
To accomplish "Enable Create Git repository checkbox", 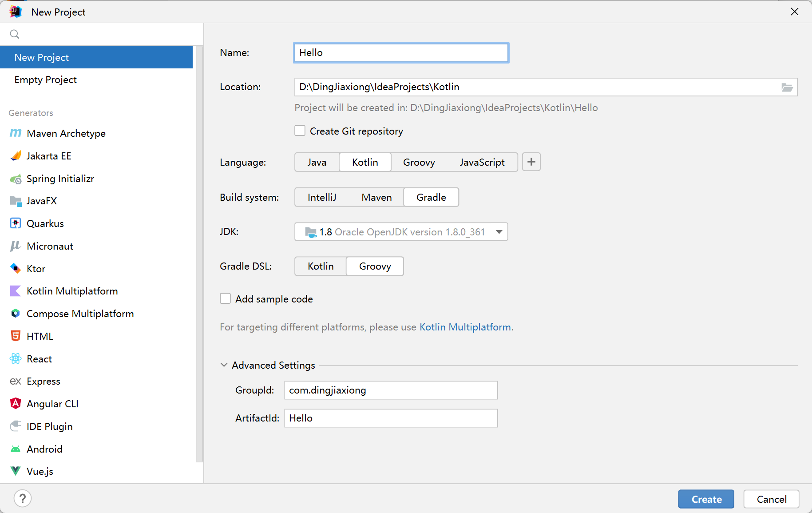I will pyautogui.click(x=300, y=131).
